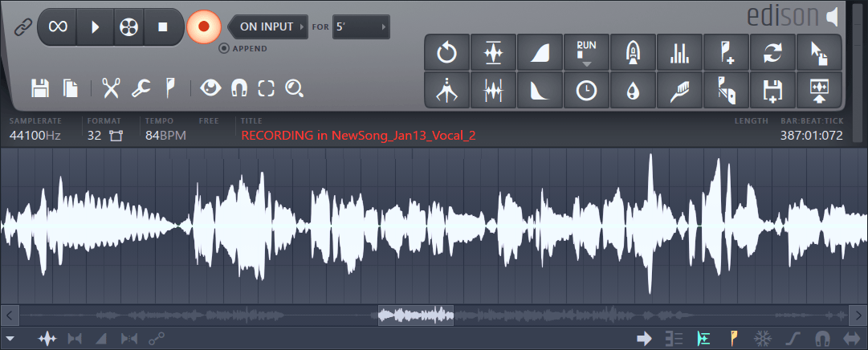Click the scrub reel button

[x=128, y=26]
